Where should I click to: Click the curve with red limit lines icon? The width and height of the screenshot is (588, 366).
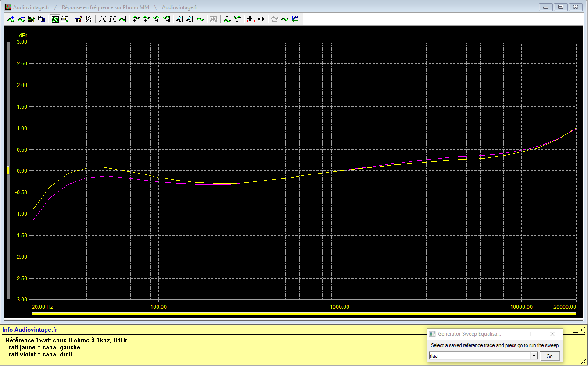285,19
